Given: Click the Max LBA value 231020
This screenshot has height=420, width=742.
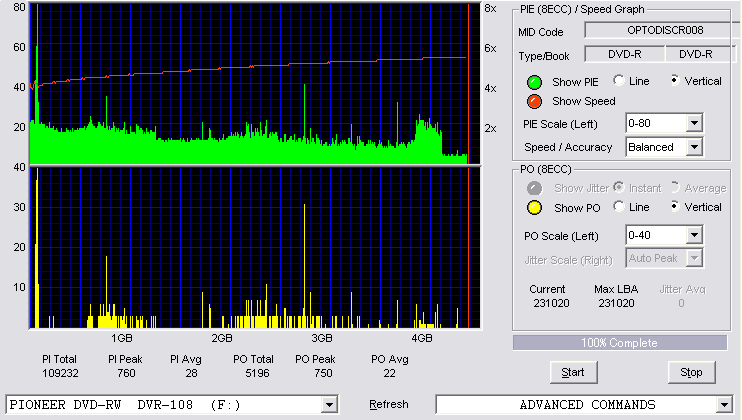Looking at the screenshot, I should coord(616,303).
